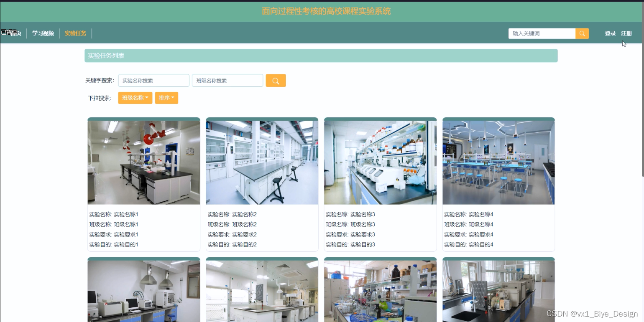Click the text 实验名称: 实验名称4
This screenshot has width=644, height=322.
coord(469,215)
